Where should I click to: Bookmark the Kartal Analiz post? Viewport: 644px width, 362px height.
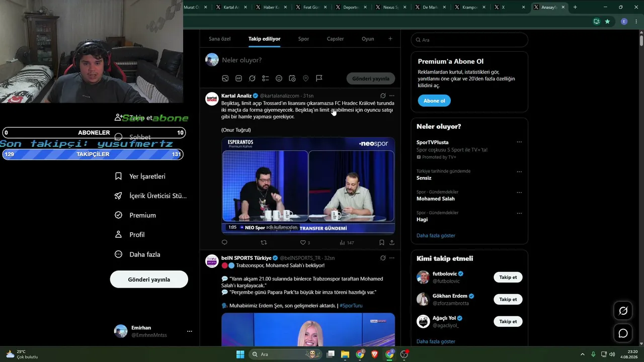pyautogui.click(x=381, y=242)
